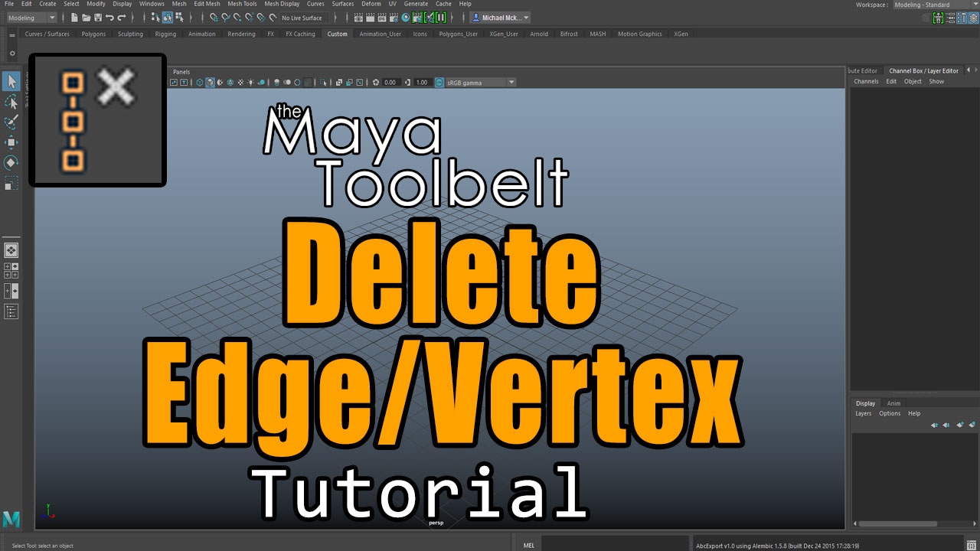The image size is (980, 551).
Task: Open the Show menu in Channel Box
Action: click(936, 81)
